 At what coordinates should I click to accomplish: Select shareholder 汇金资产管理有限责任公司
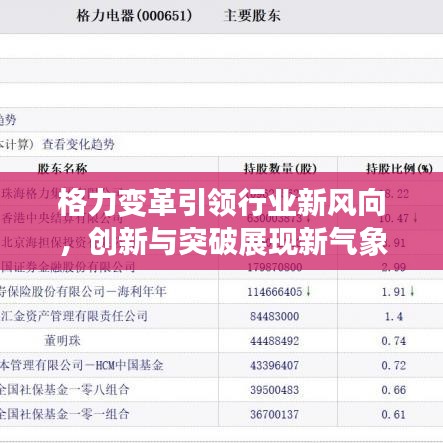pos(74,316)
